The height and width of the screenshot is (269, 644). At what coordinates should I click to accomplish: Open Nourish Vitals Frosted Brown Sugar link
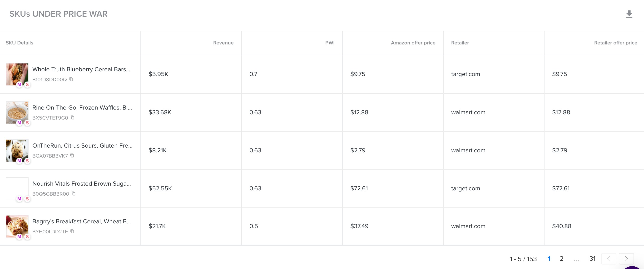point(81,184)
